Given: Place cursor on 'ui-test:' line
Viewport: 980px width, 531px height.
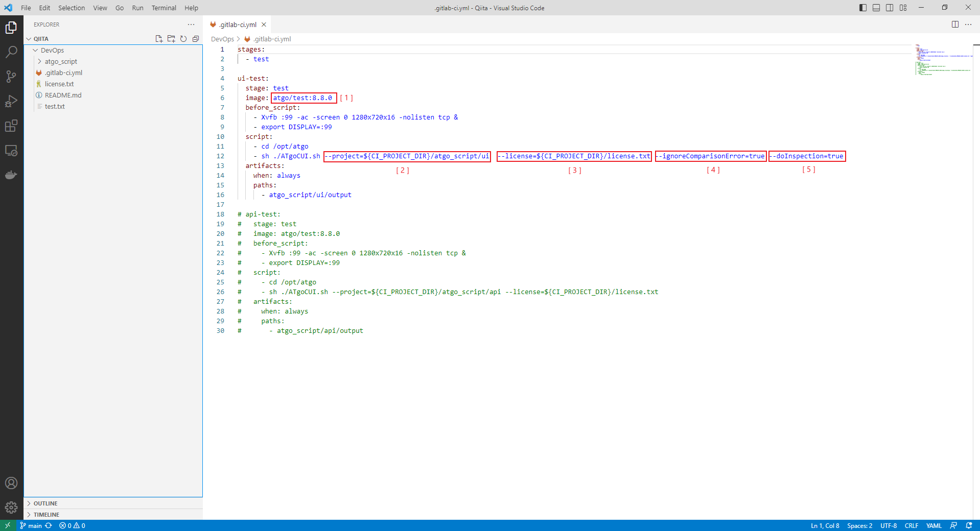Looking at the screenshot, I should coord(253,79).
